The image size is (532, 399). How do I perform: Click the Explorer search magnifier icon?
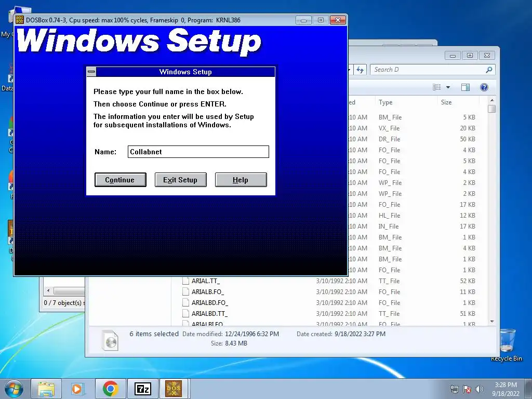coord(489,70)
